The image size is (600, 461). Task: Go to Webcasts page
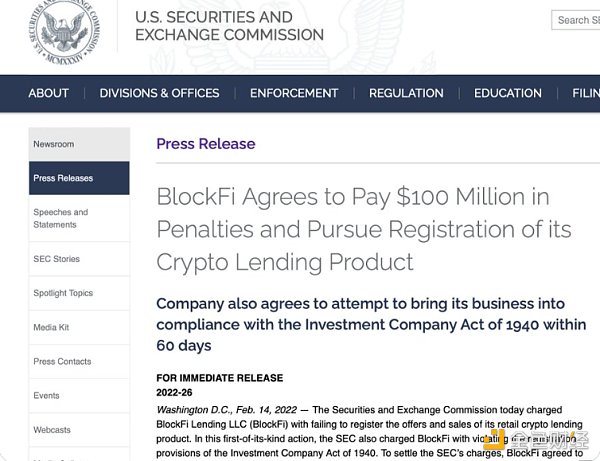click(x=79, y=430)
